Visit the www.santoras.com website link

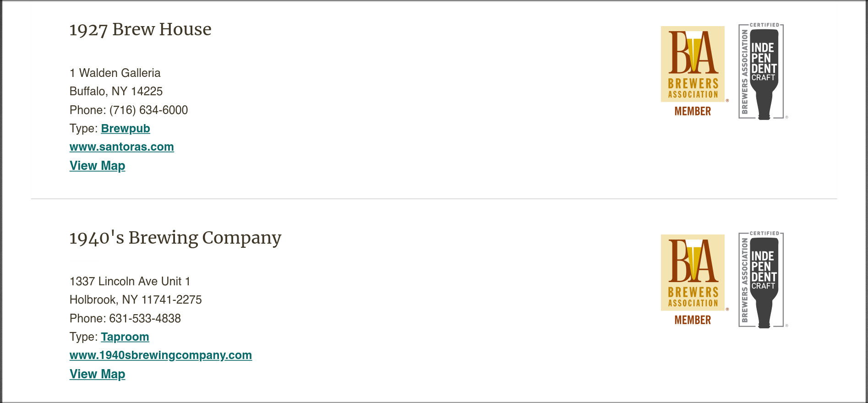pyautogui.click(x=122, y=147)
